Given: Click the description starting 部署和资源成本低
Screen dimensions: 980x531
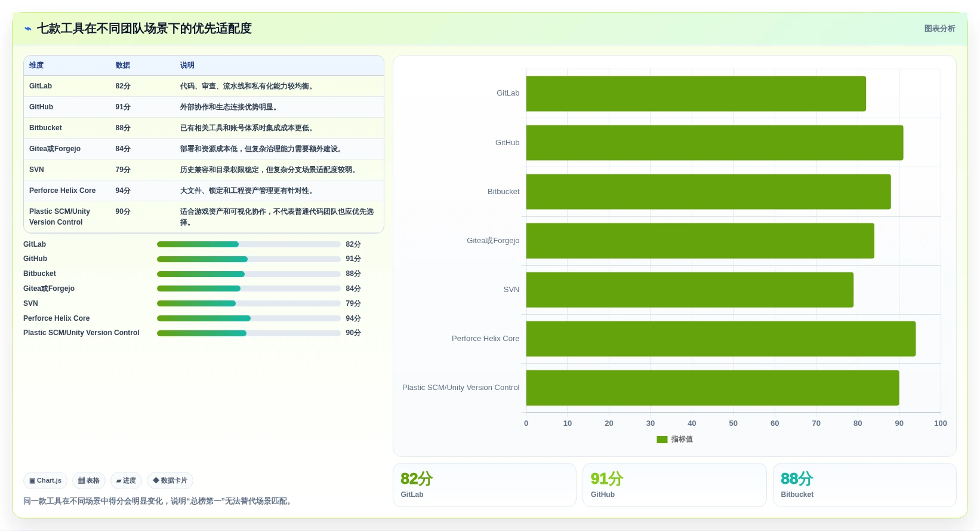Looking at the screenshot, I should [x=263, y=149].
